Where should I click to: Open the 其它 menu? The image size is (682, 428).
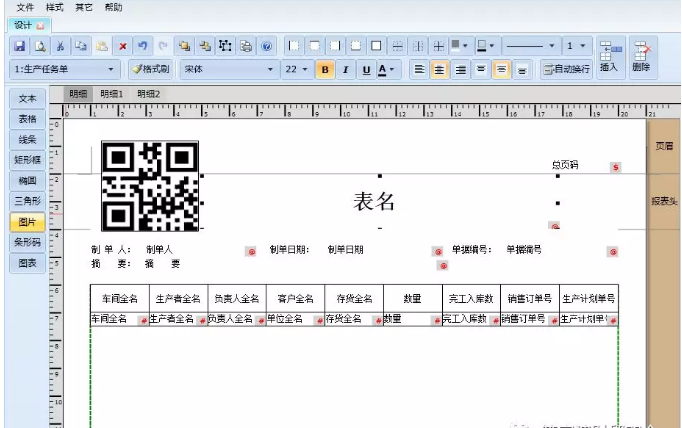[84, 7]
